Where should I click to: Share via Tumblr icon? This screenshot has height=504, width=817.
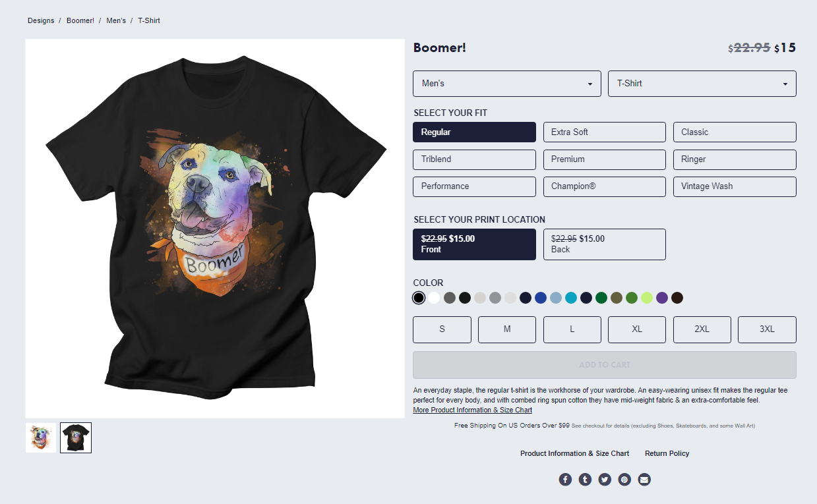[x=585, y=479]
